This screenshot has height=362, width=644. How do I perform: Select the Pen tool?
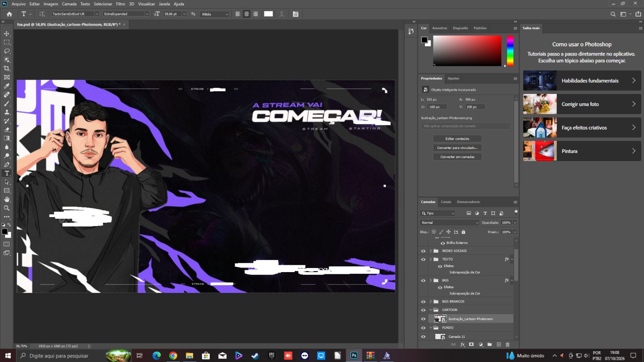7,165
